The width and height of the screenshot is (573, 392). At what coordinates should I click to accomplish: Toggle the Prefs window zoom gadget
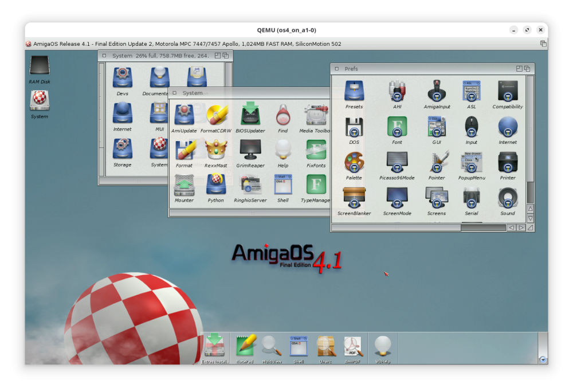coord(519,69)
